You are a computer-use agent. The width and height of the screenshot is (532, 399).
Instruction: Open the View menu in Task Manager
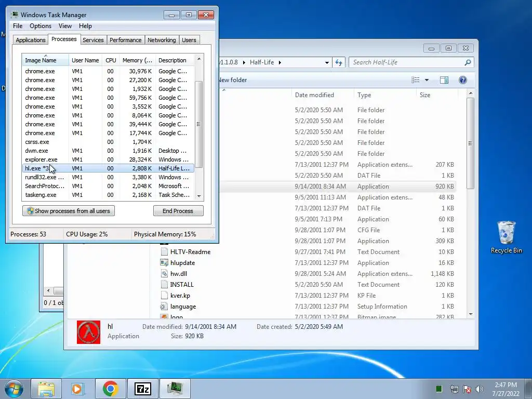click(65, 26)
